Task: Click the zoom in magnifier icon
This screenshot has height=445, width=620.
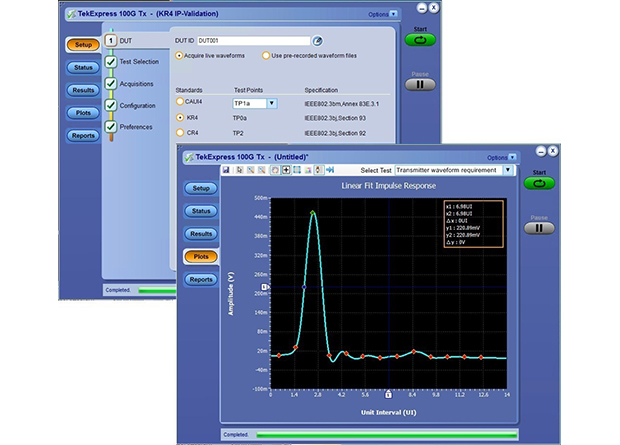Action: click(250, 170)
